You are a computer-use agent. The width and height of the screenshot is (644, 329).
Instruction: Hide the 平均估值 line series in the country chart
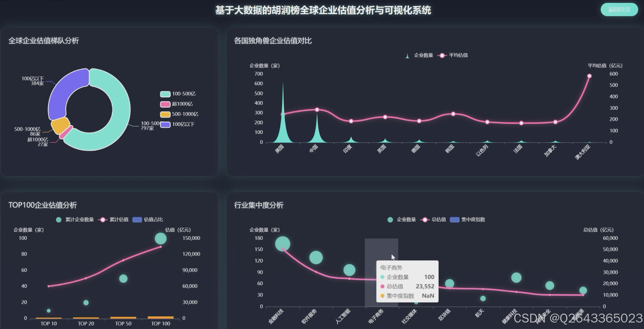coord(442,55)
